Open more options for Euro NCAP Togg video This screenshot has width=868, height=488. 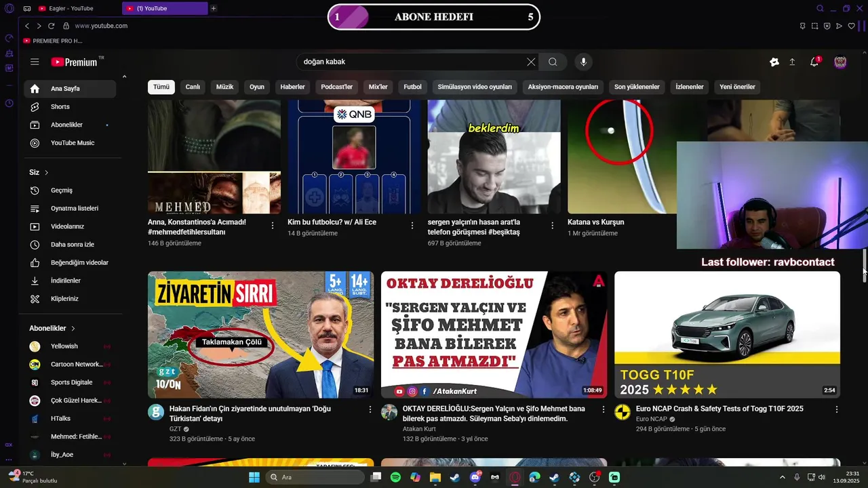click(x=837, y=409)
